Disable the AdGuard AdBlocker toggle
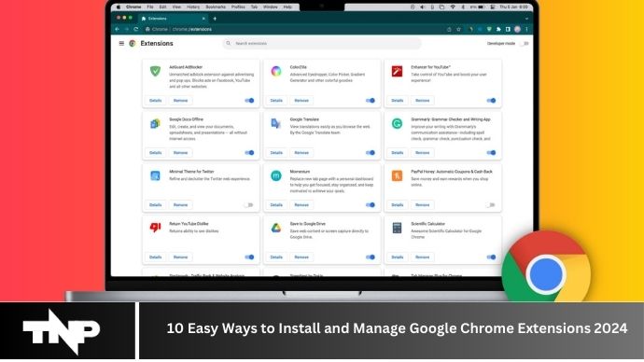The height and width of the screenshot is (362, 644). pos(249,101)
